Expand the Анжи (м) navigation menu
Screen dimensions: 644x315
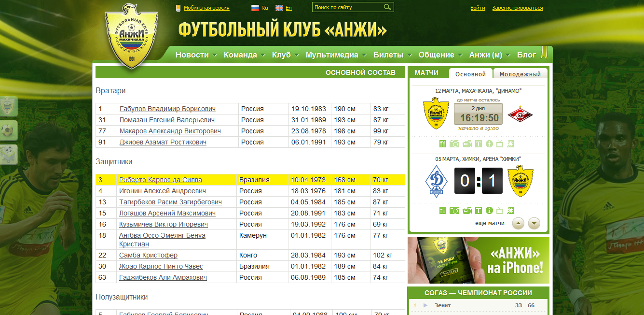point(490,55)
